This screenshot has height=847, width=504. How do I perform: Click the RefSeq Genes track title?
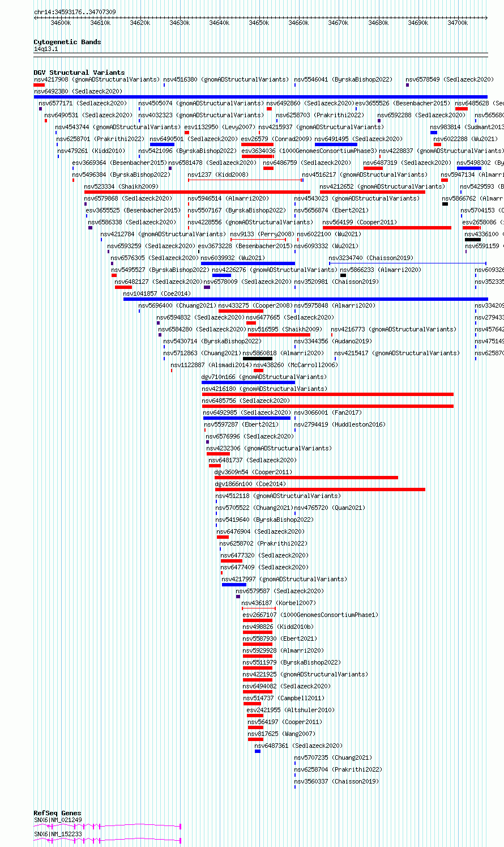[x=57, y=813]
